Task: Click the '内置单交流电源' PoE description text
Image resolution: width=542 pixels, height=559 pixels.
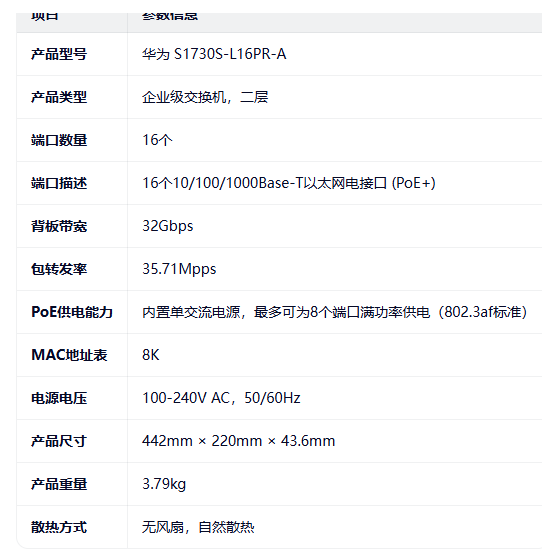Action: pos(334,312)
